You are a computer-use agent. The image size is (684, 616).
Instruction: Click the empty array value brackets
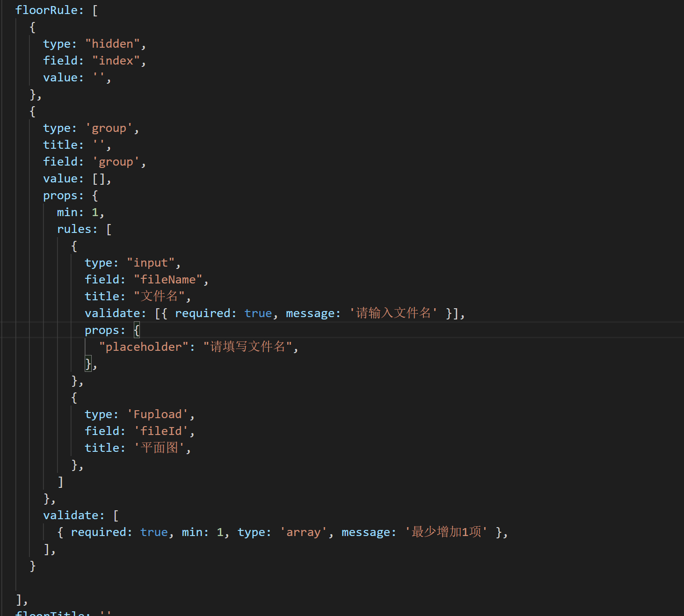pyautogui.click(x=100, y=178)
